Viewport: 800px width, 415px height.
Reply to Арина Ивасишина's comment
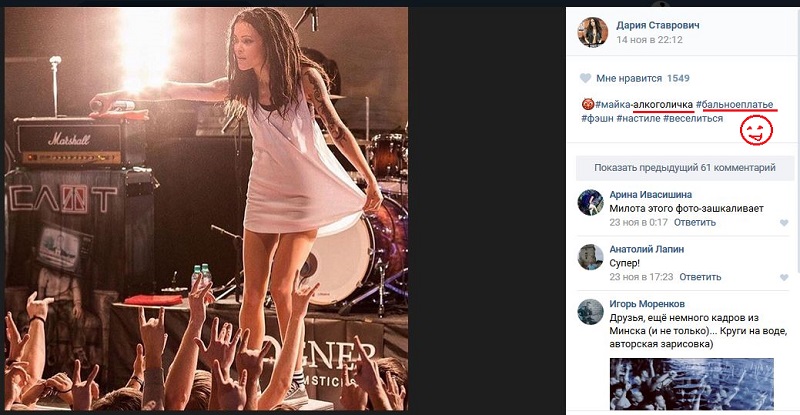(694, 222)
